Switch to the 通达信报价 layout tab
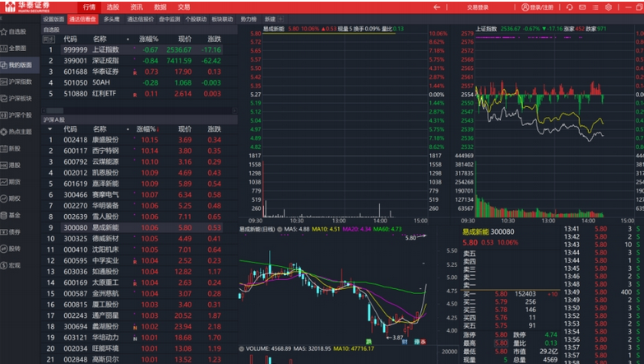This screenshot has height=364, width=644. pos(141,19)
